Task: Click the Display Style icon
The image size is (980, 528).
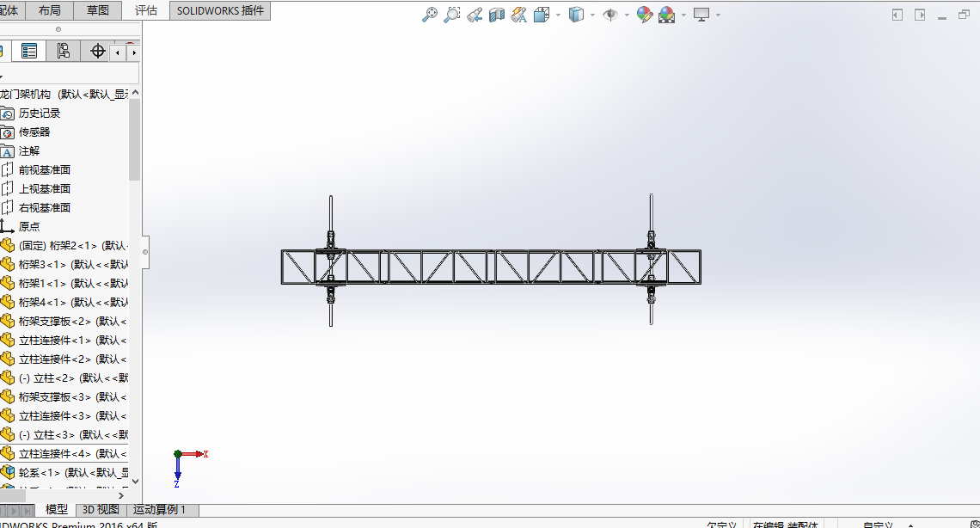Action: [576, 15]
